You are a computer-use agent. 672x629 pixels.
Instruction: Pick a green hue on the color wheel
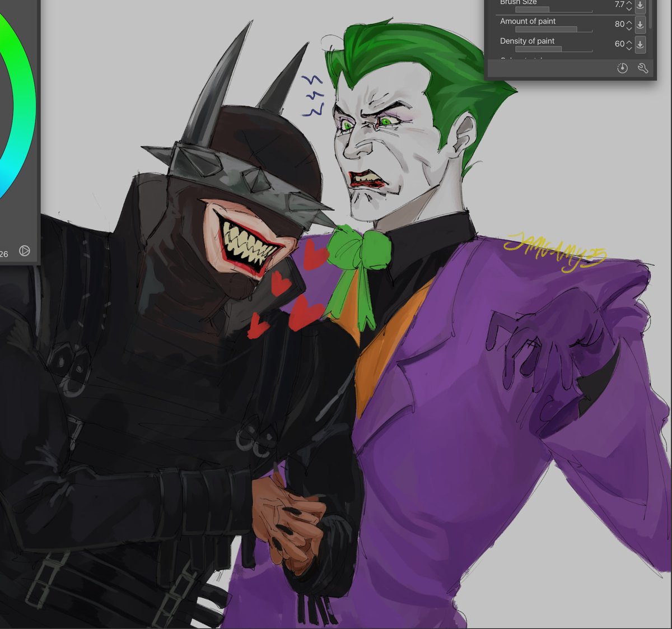(x=16, y=50)
